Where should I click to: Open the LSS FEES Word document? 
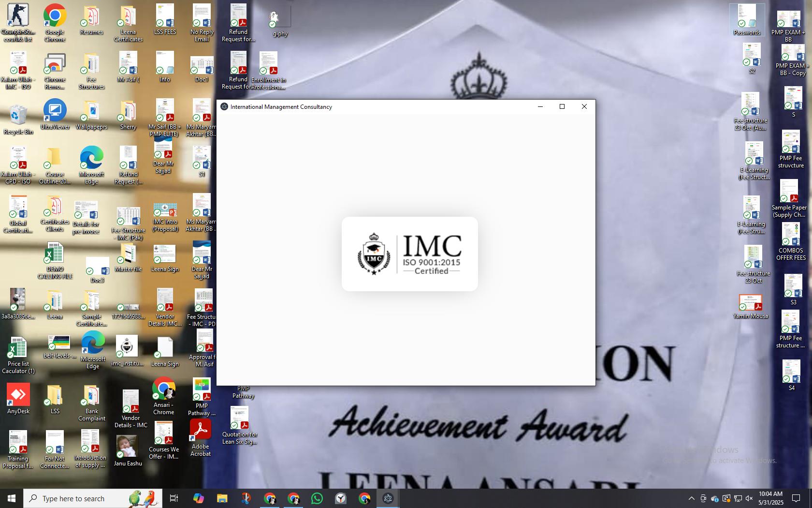[165, 20]
